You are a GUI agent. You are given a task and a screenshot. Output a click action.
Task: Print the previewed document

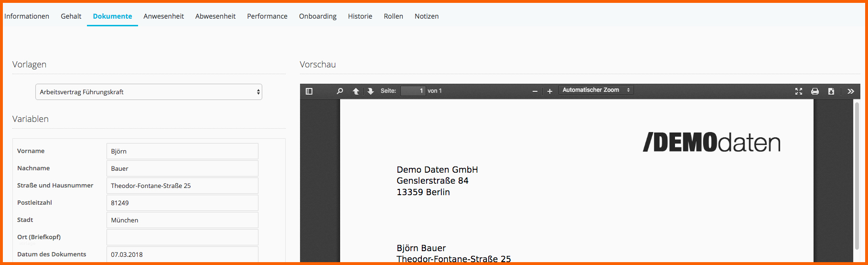point(815,91)
